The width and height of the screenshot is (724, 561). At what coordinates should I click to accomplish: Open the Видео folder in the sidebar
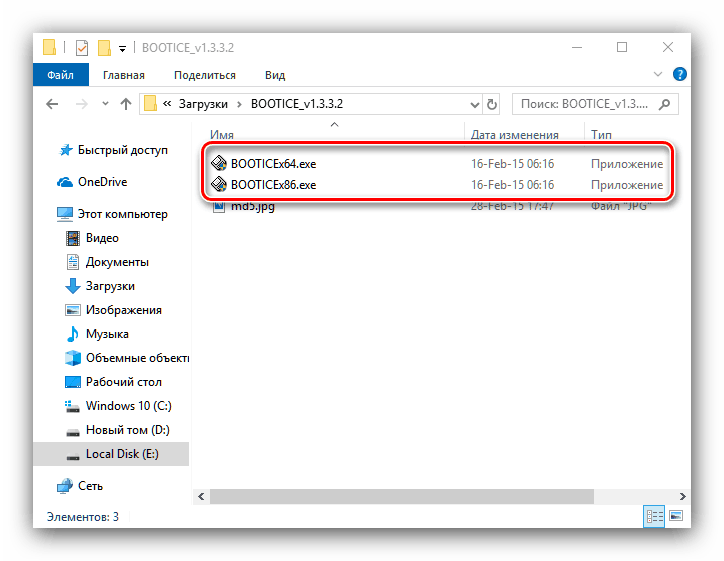(102, 238)
